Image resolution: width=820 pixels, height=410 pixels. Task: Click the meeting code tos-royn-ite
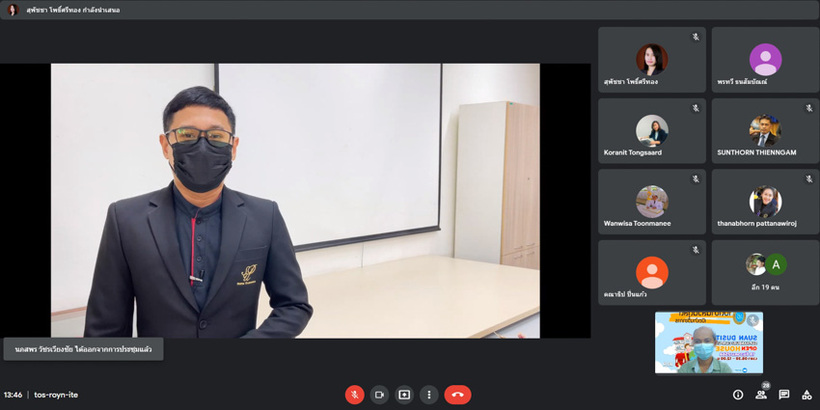(x=56, y=395)
